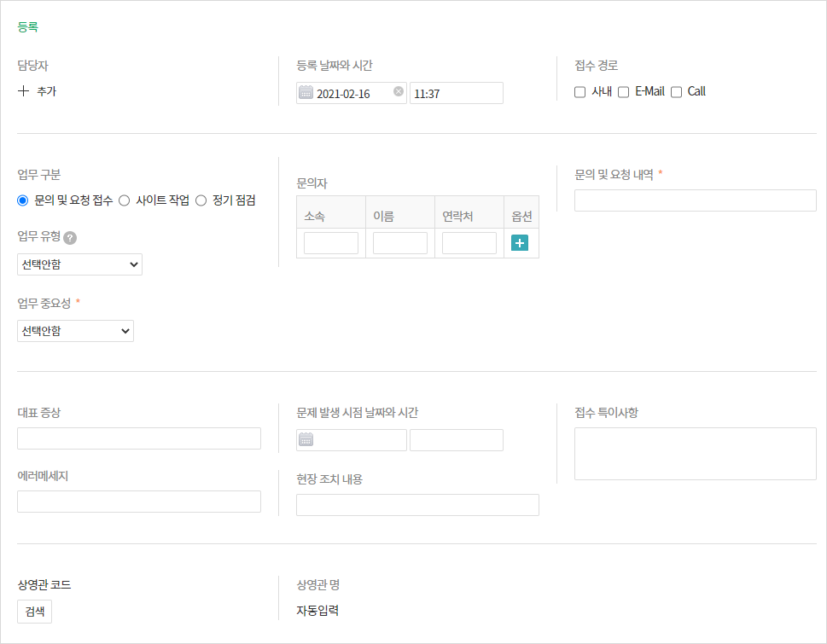This screenshot has height=644, width=827.
Task: Open calendar icon for 문제 발생 시점 date
Action: coord(306,440)
